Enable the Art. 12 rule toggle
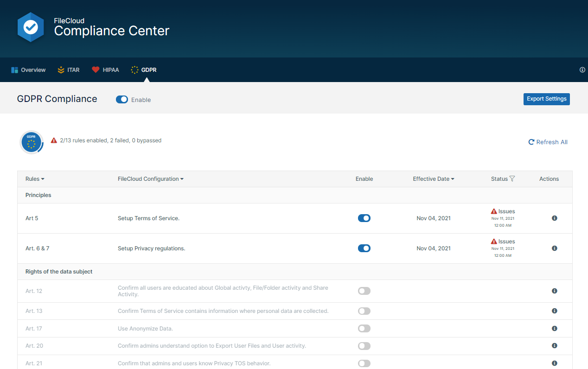The image size is (588, 369). click(x=364, y=291)
